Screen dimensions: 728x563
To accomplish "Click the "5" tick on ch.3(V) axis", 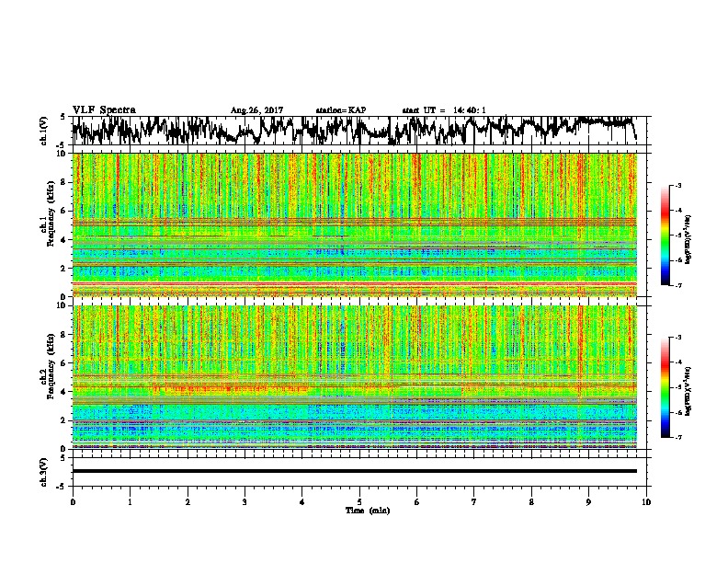I will pos(63,458).
